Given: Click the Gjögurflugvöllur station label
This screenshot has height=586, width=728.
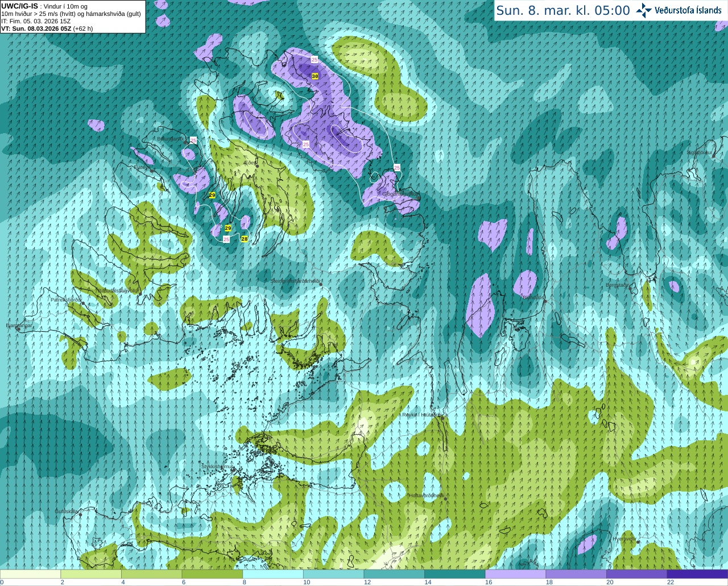Looking at the screenshot, I should tap(401, 194).
